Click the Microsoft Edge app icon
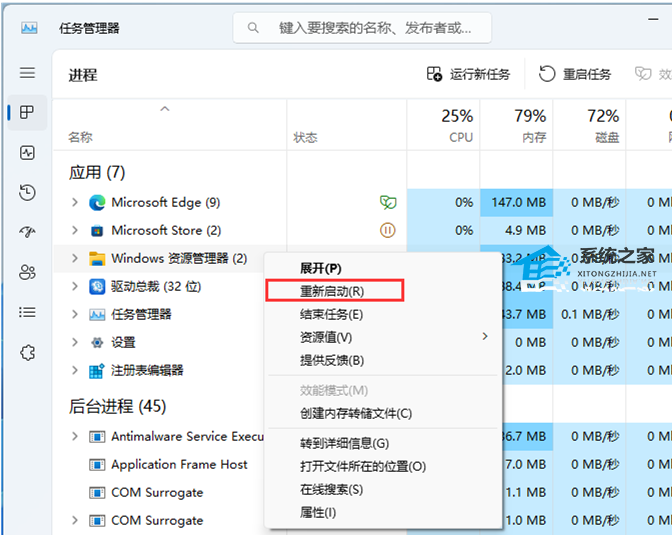672x535 pixels. click(97, 202)
